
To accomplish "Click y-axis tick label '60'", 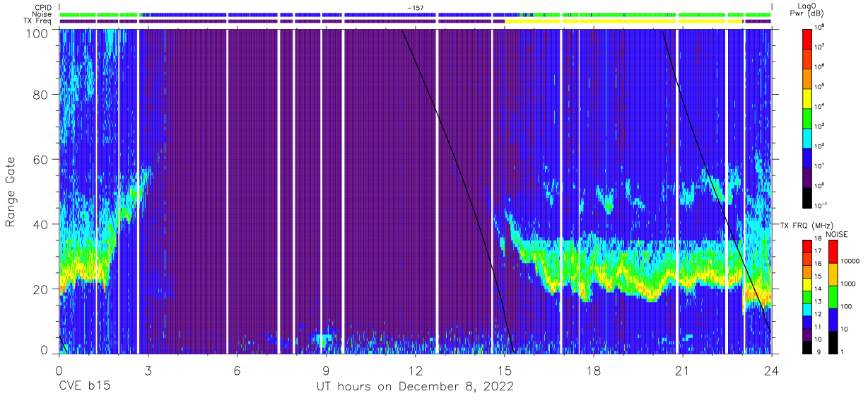I will [x=40, y=160].
